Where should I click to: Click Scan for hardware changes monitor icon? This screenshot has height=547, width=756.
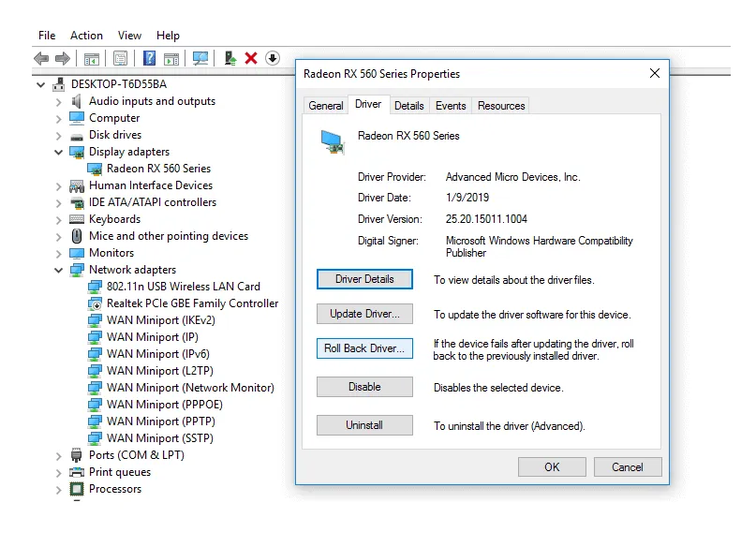[x=200, y=58]
